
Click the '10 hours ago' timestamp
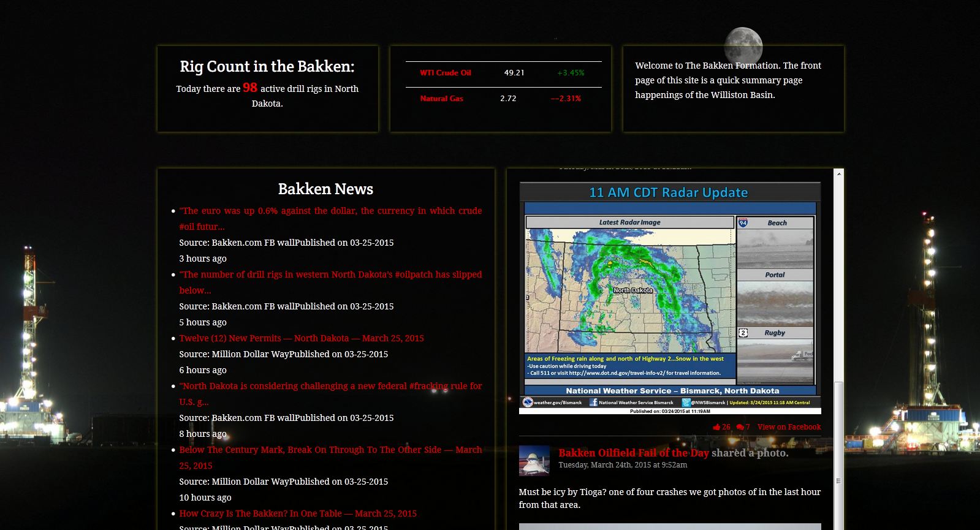coord(205,498)
